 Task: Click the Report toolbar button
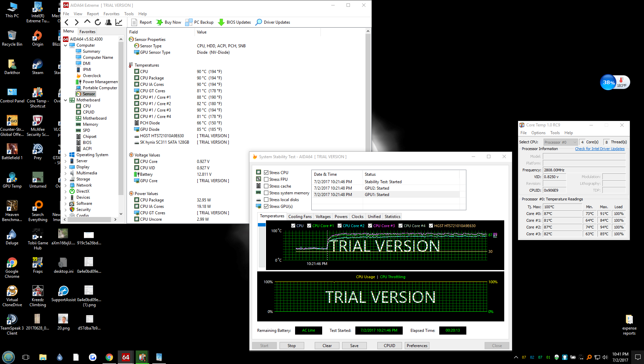coord(141,22)
